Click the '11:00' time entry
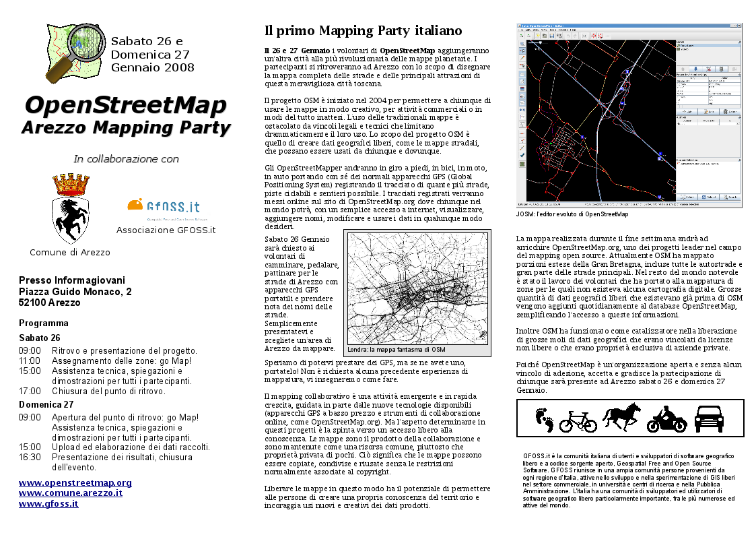The image size is (756, 535). [30, 361]
